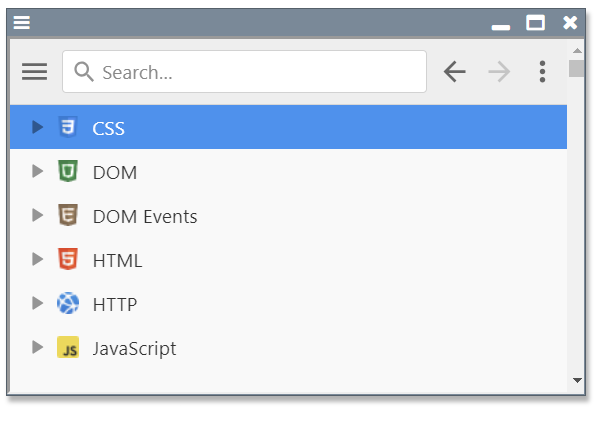
Task: Select the JavaScript documentation entry
Action: tap(134, 348)
